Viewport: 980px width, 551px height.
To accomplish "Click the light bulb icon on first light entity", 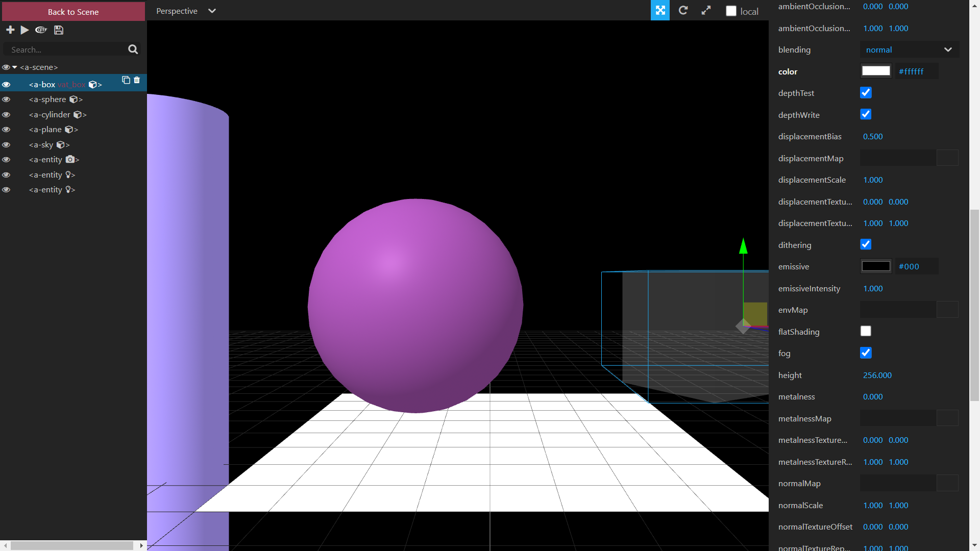I will pyautogui.click(x=68, y=175).
